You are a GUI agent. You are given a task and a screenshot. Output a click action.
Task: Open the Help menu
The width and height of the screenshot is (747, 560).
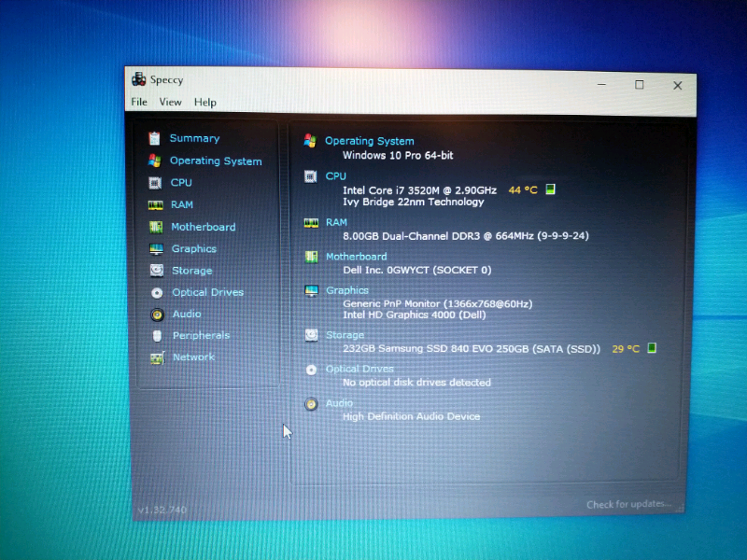tap(205, 103)
